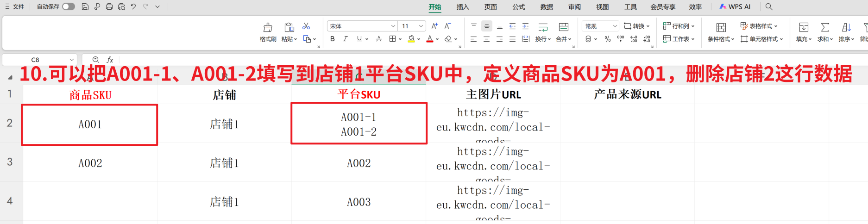Toggle the 自动保存 autosave switch
This screenshot has height=224, width=868.
[69, 6]
